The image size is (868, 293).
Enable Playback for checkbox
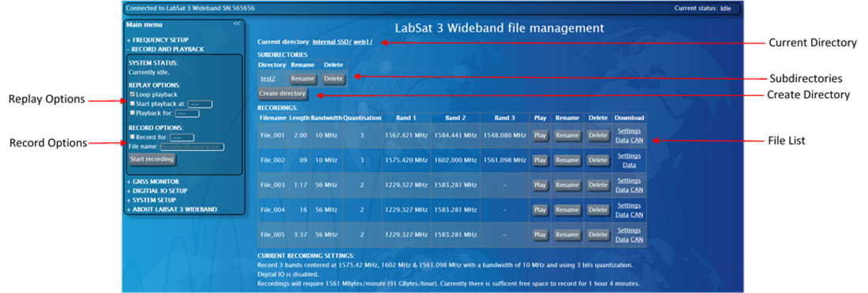pos(132,112)
